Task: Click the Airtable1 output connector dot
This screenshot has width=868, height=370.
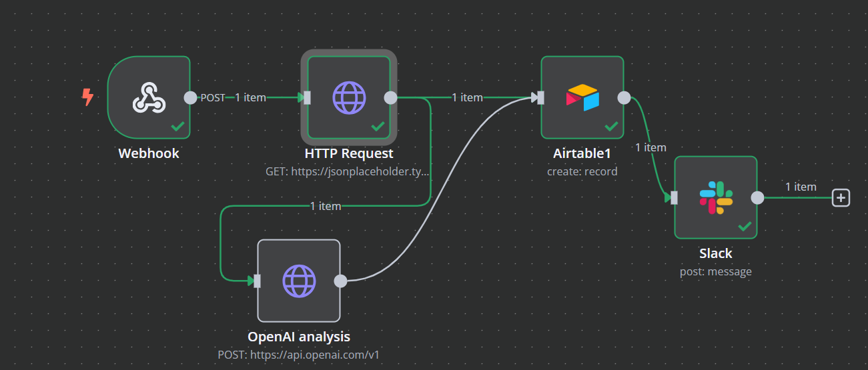Action: coord(624,98)
